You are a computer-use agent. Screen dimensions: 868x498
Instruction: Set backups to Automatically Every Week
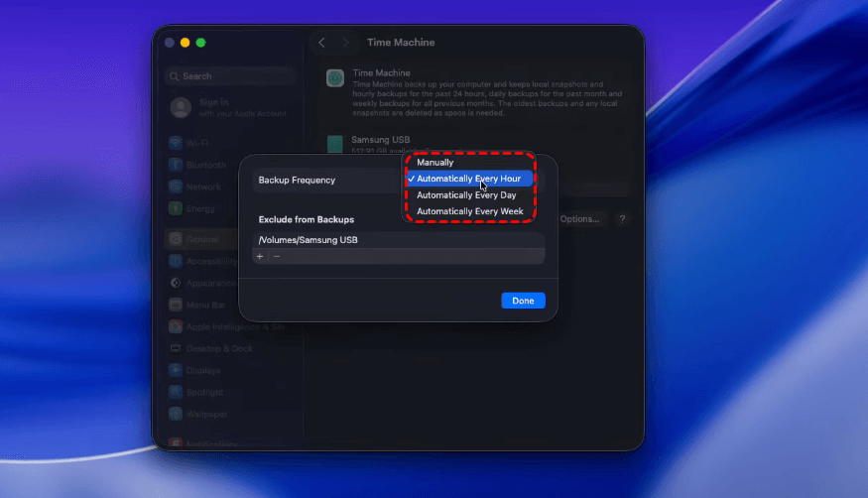[x=469, y=211]
